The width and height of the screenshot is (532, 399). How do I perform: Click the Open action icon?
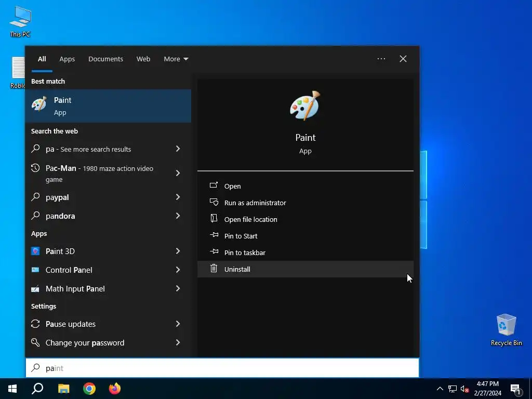tap(214, 185)
